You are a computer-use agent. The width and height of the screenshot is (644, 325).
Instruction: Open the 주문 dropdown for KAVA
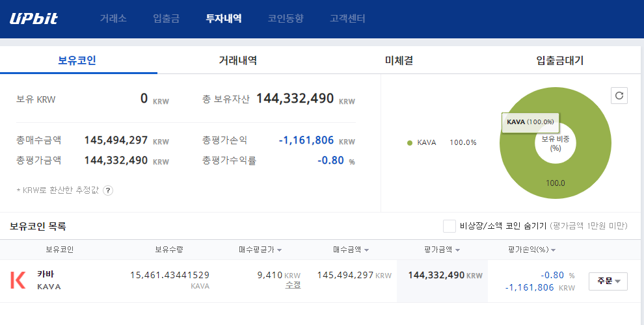pyautogui.click(x=608, y=281)
